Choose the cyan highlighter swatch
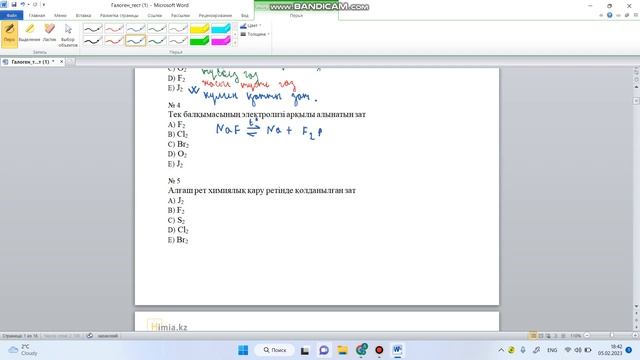640x360 pixels. tap(221, 28)
